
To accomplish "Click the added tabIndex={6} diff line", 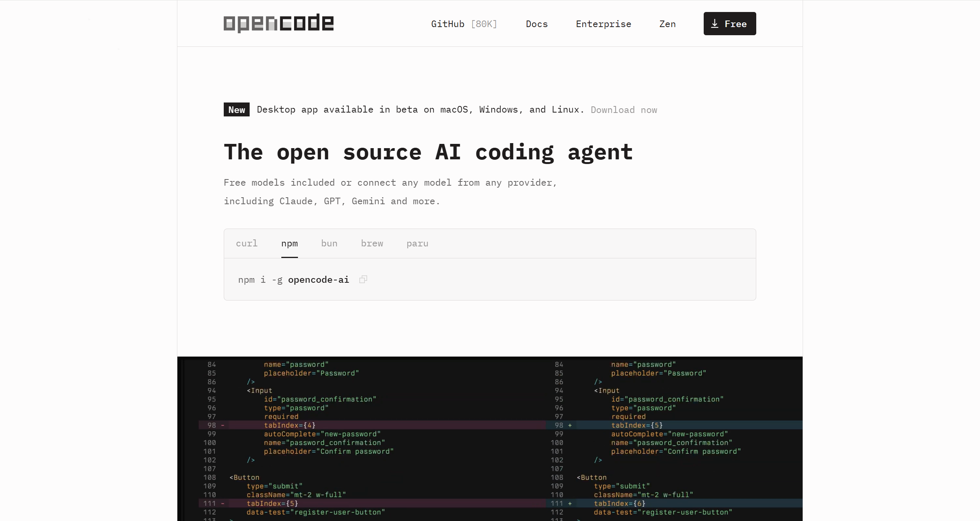I will 619,503.
